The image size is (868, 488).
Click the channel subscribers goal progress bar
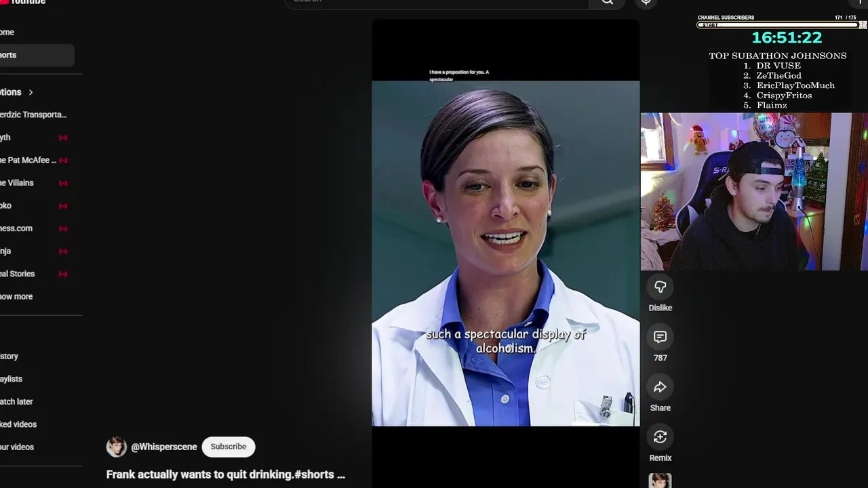coord(777,25)
